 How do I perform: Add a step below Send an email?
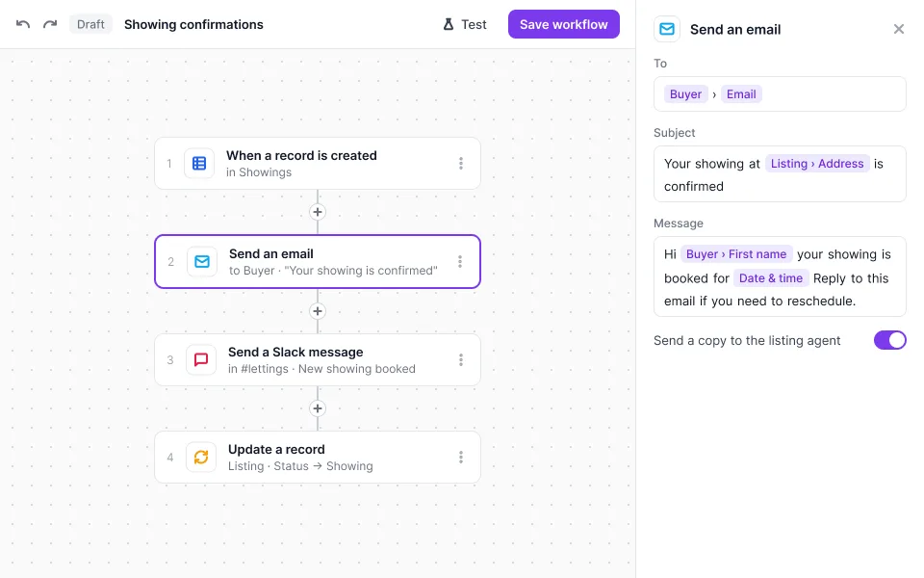(318, 311)
